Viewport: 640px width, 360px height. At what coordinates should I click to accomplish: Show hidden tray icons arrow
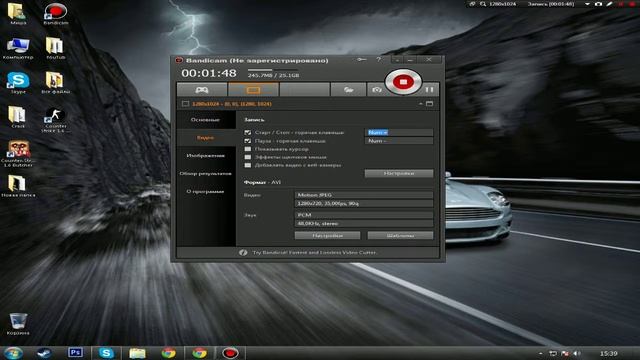click(541, 353)
